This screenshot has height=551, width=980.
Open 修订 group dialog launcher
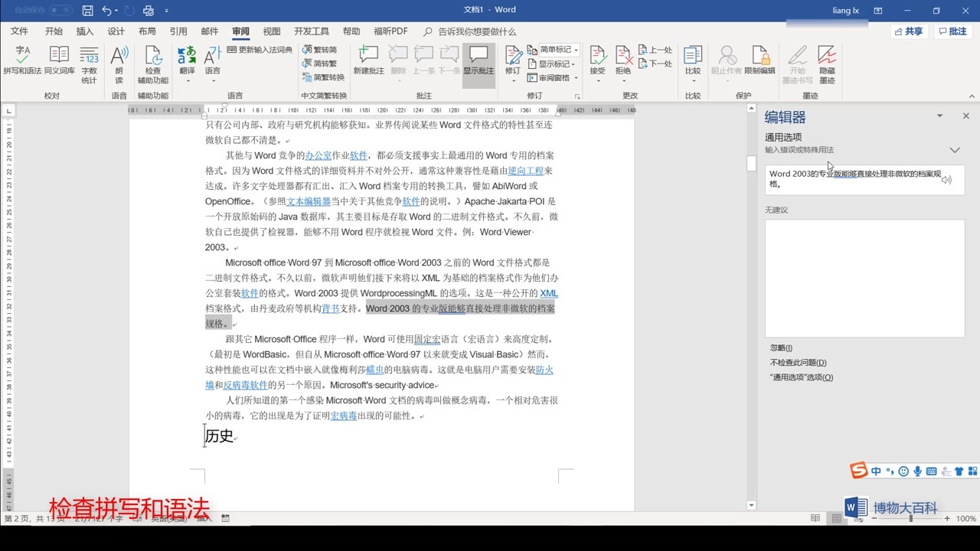[x=577, y=96]
